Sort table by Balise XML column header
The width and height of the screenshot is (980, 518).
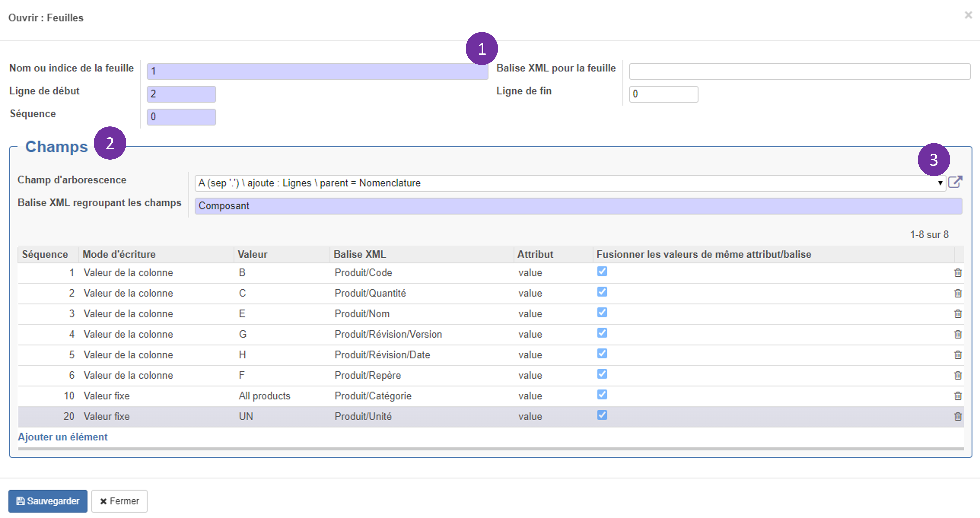pyautogui.click(x=359, y=254)
